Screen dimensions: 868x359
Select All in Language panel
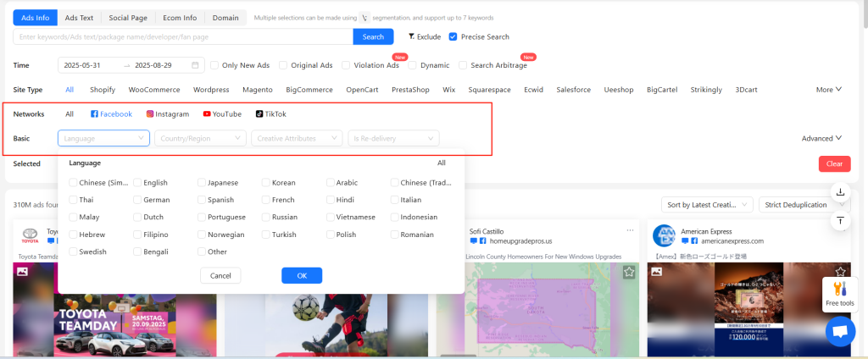441,163
